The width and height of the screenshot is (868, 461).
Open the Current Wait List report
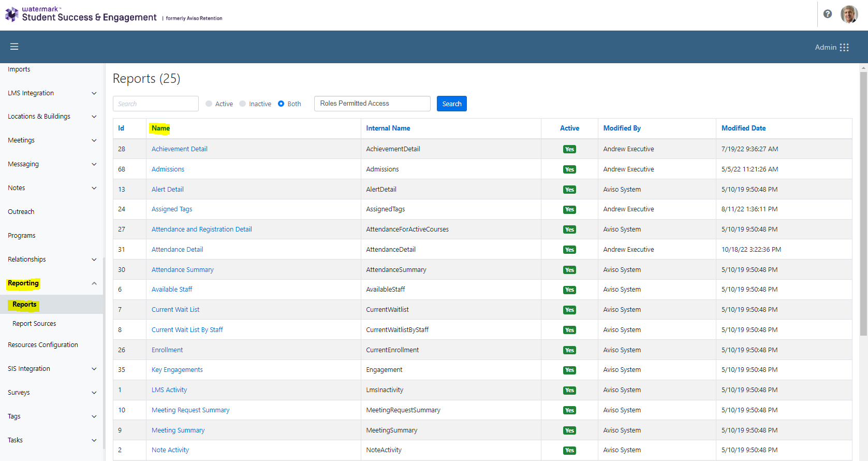click(175, 310)
